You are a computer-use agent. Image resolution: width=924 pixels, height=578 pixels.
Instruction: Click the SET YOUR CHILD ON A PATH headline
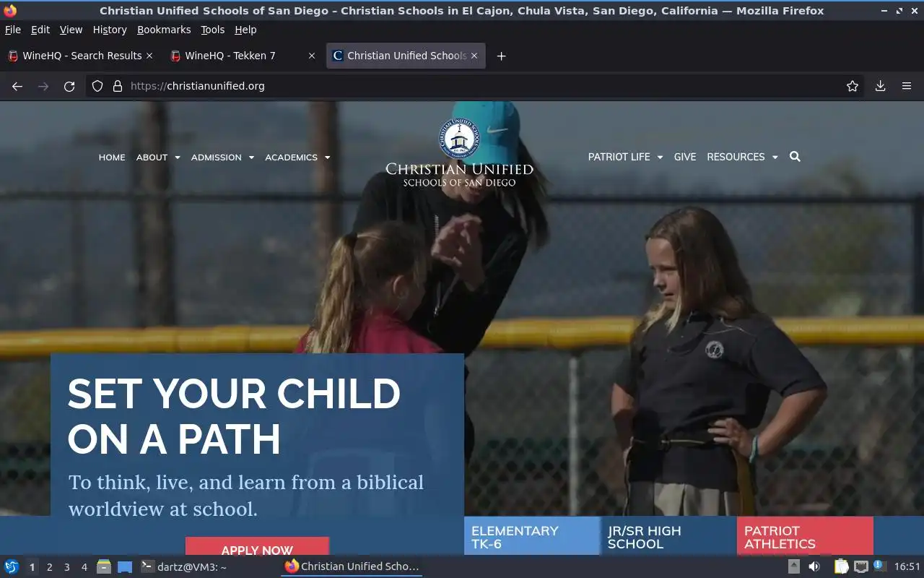(234, 416)
